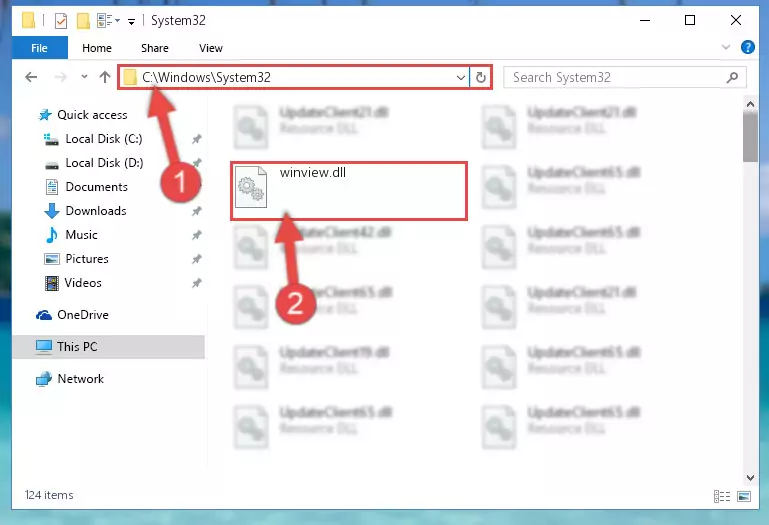This screenshot has height=525, width=769.
Task: Click the pin icon beside Local Disk (C:)
Action: click(x=196, y=139)
